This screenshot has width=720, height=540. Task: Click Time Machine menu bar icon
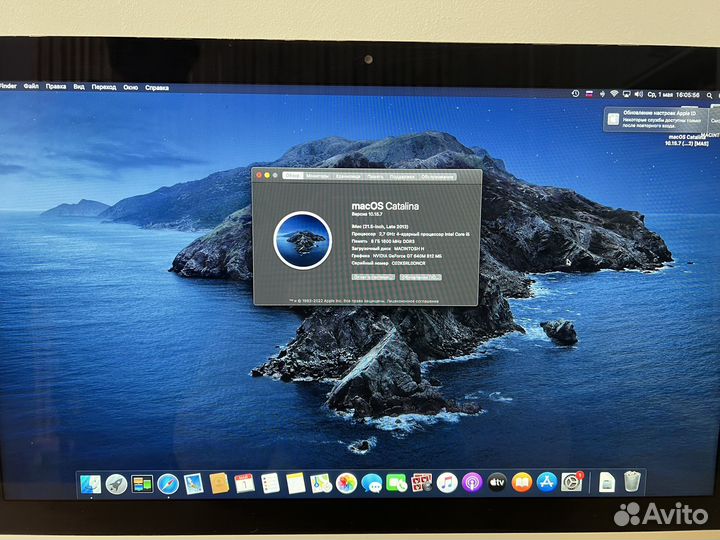(x=575, y=94)
